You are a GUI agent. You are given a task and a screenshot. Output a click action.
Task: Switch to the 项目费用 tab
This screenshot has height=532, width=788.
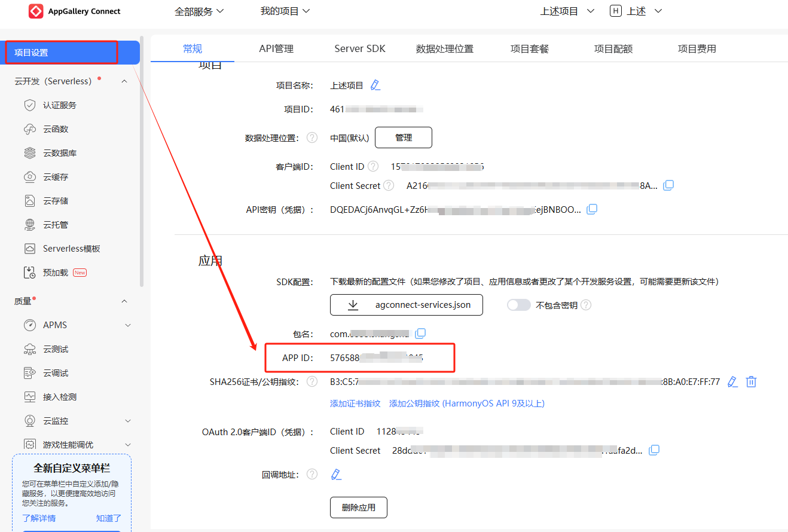(x=697, y=48)
